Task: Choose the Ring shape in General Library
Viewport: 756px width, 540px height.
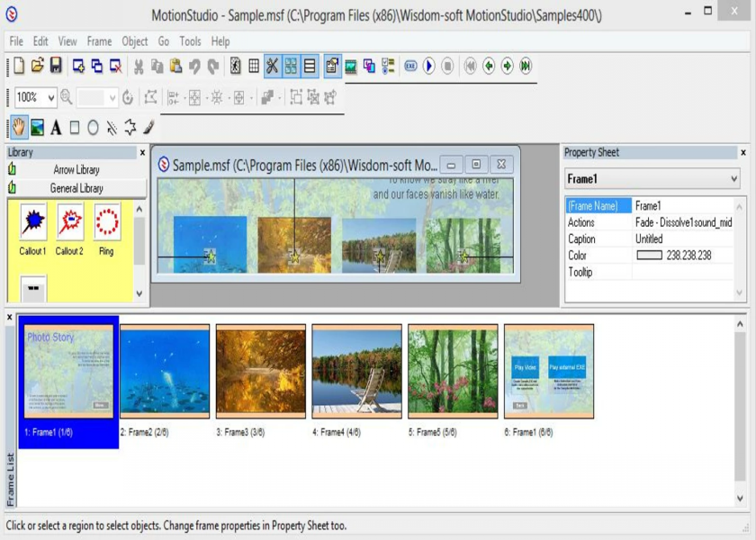Action: pyautogui.click(x=106, y=221)
